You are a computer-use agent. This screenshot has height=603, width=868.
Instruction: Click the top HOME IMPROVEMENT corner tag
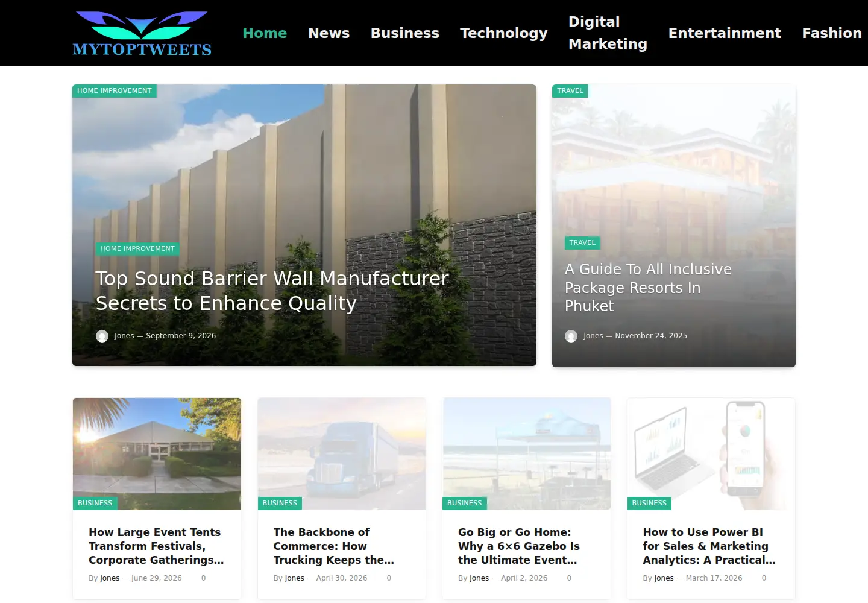[x=115, y=91]
